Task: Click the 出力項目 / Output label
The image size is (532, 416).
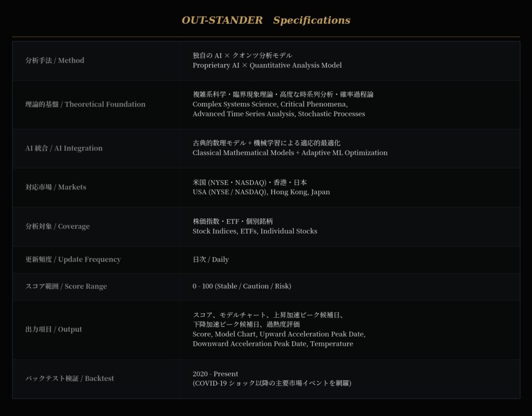Action: click(54, 329)
